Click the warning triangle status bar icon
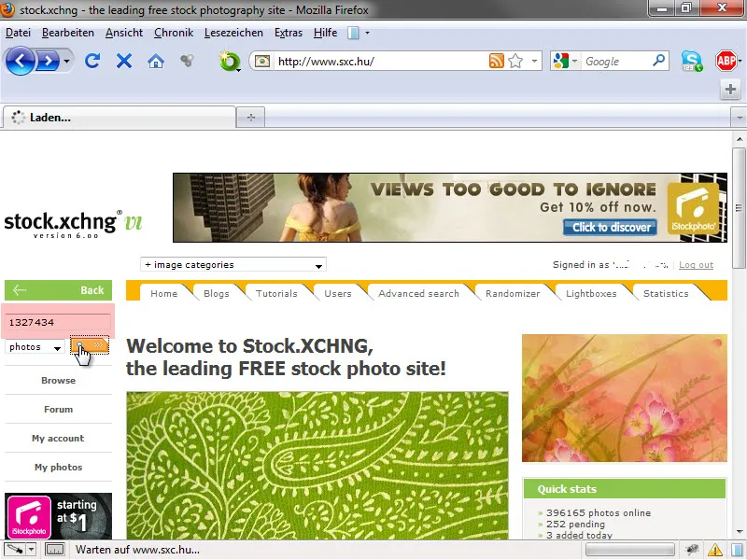747x560 pixels. tap(714, 550)
